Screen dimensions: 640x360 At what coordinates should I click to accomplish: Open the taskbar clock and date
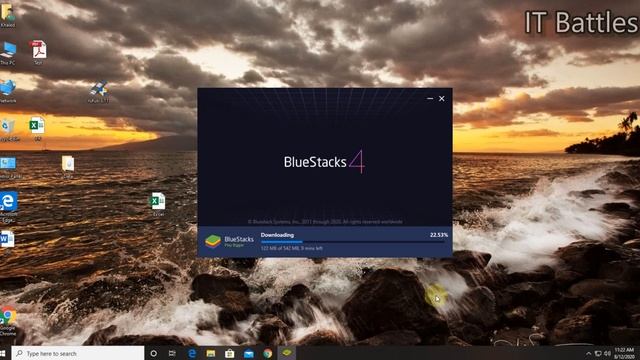pos(624,353)
